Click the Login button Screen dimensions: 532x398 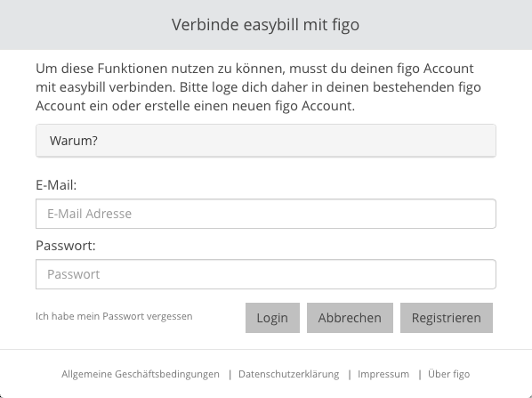pyautogui.click(x=272, y=318)
